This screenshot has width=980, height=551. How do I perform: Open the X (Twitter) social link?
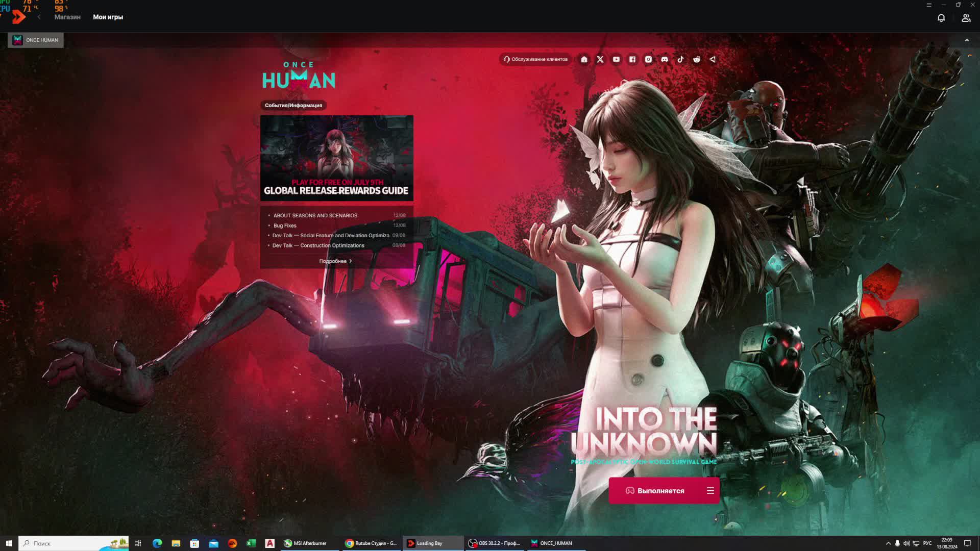pos(600,59)
